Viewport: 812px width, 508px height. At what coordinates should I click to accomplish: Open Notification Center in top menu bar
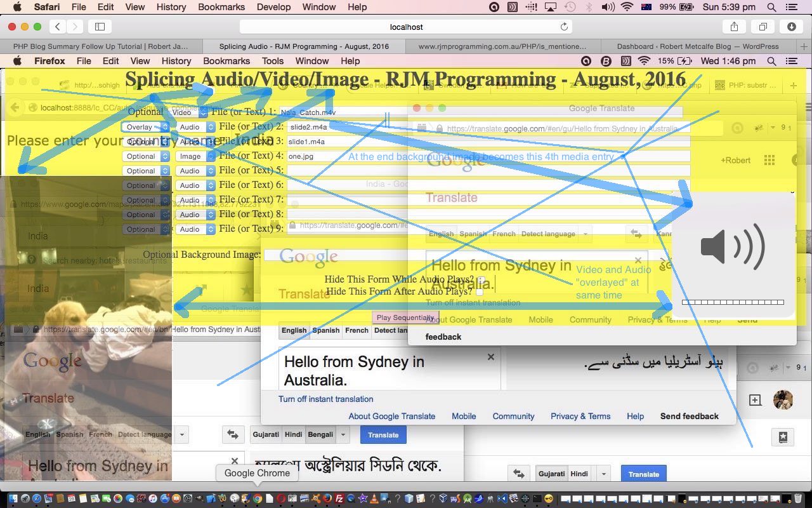(791, 7)
